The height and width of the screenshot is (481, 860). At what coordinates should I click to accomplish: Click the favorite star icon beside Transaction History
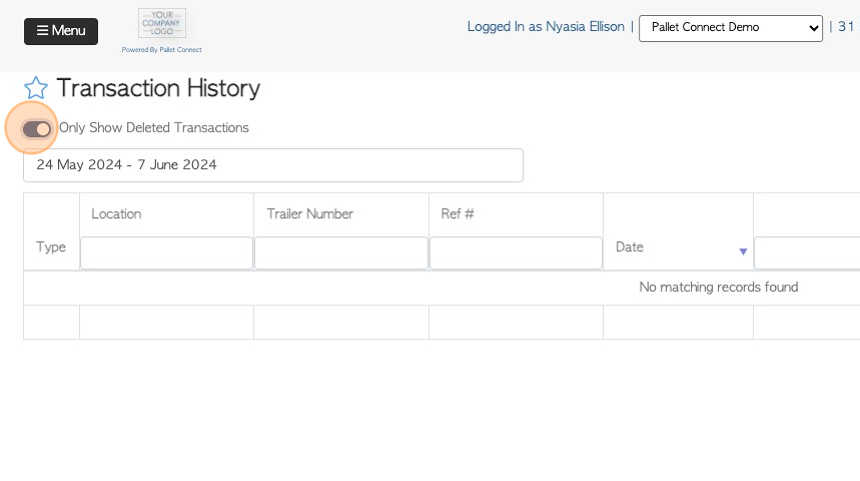click(x=36, y=88)
